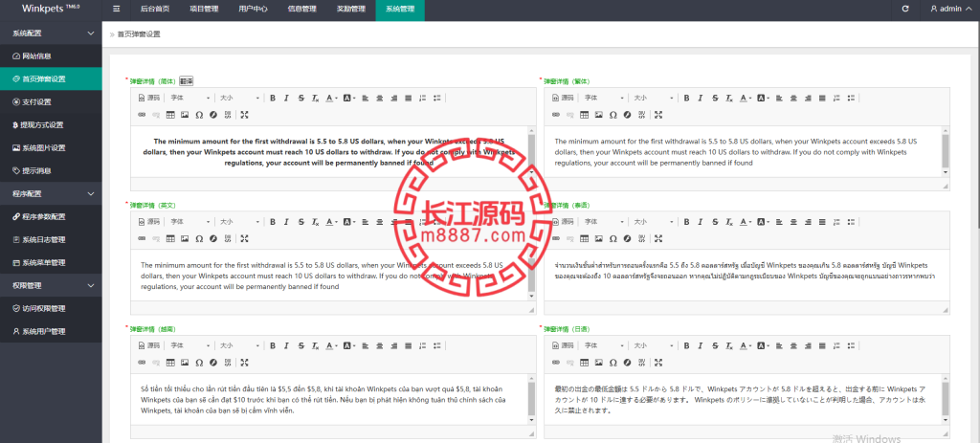The height and width of the screenshot is (443, 980).
Task: Insert a table in the 繁体 editor
Action: (585, 115)
